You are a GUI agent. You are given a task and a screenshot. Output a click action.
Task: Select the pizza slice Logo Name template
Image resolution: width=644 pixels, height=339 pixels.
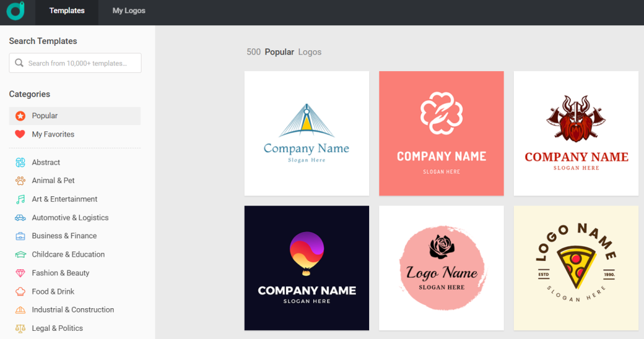coord(576,268)
